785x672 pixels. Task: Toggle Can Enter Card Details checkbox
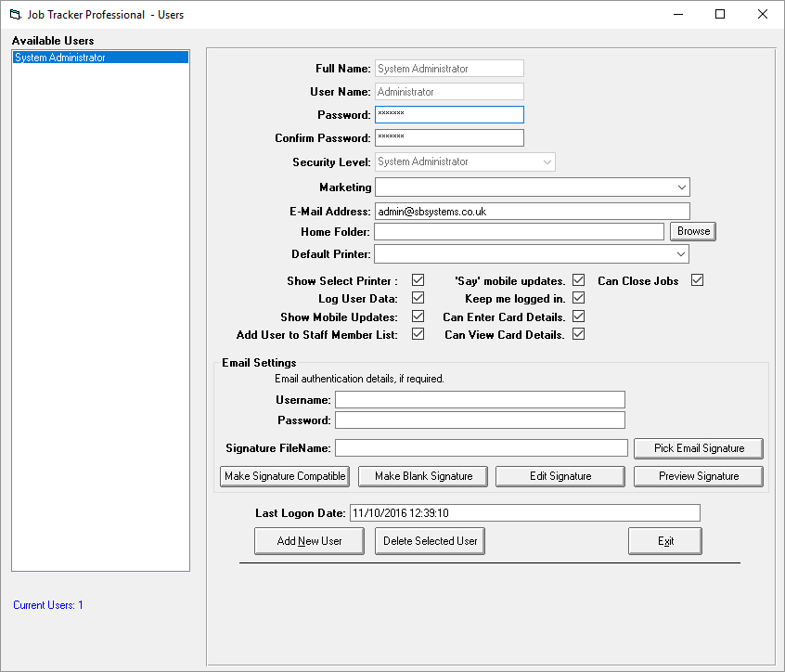579,317
